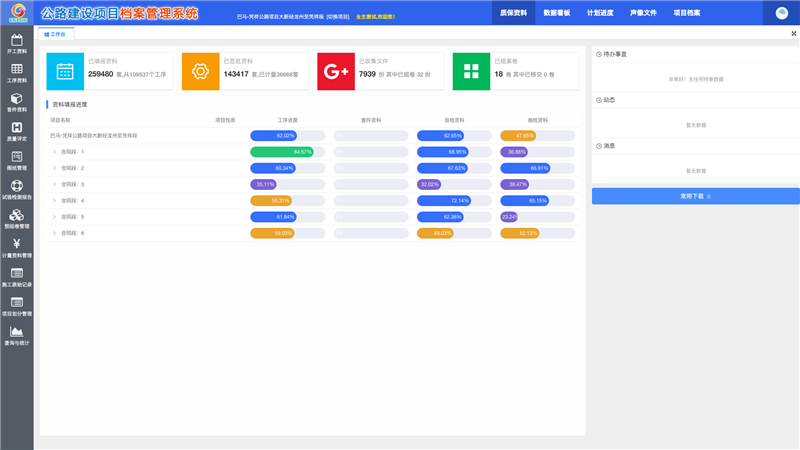Click the 常用下载 button

pyautogui.click(x=695, y=196)
